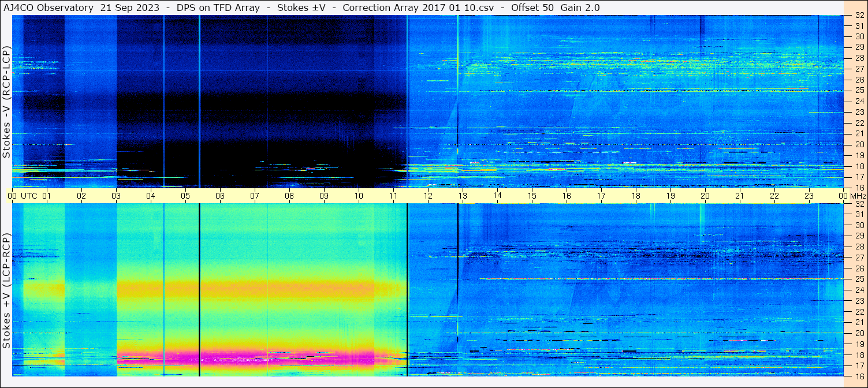Screen dimensions: 868x388
Task: Click 25 MHz tick on Stokes +V scale
Action: [859, 279]
